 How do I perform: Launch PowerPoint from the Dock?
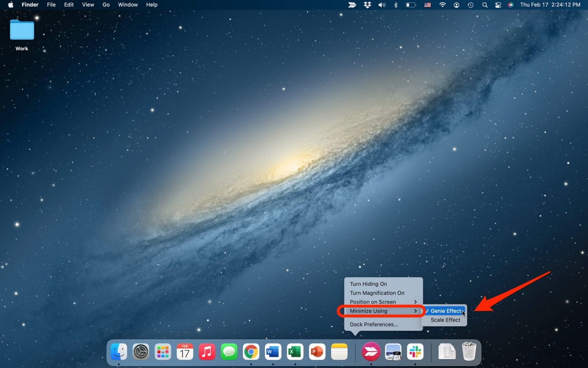[317, 352]
